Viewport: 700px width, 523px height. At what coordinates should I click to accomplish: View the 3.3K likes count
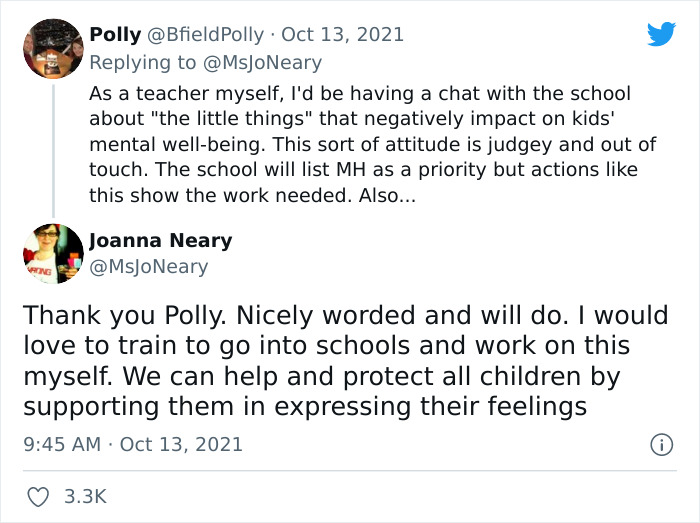(x=85, y=497)
